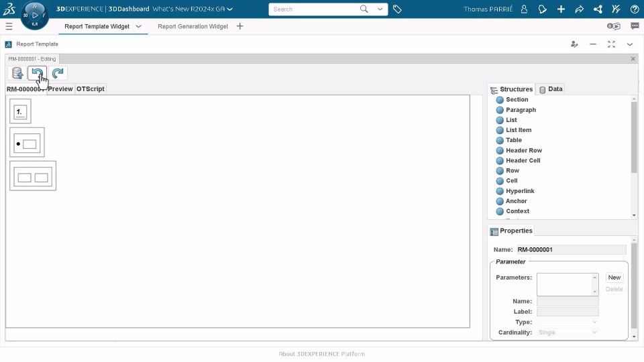Open notifications in top bar
644x362 pixels.
543,9
